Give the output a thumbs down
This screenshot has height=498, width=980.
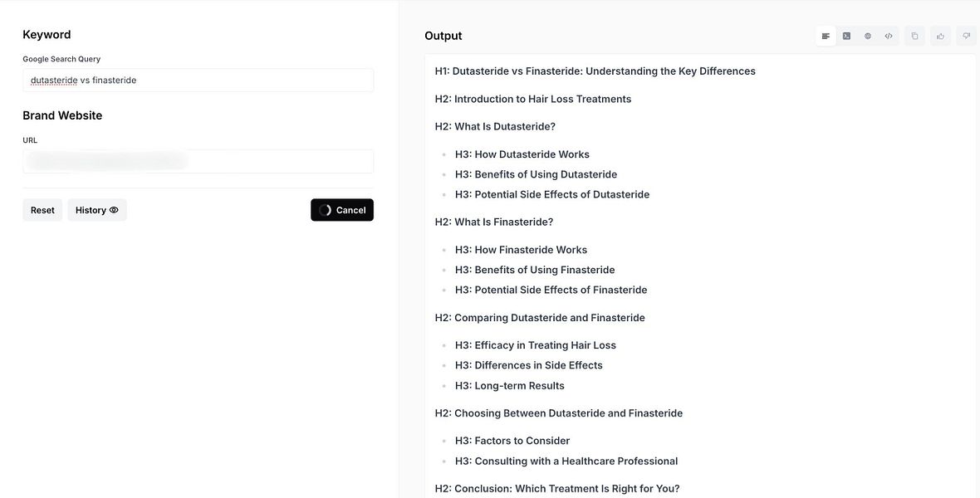point(966,37)
